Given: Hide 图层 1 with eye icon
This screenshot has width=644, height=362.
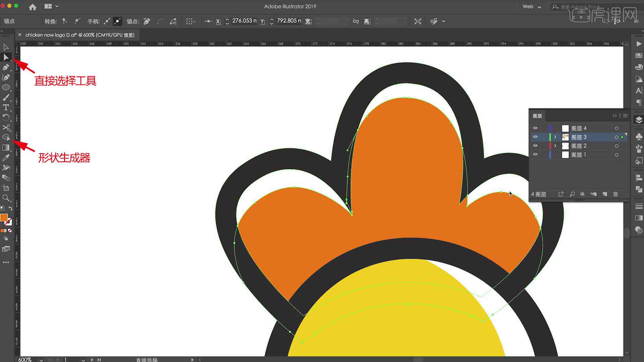Looking at the screenshot, I should point(535,155).
